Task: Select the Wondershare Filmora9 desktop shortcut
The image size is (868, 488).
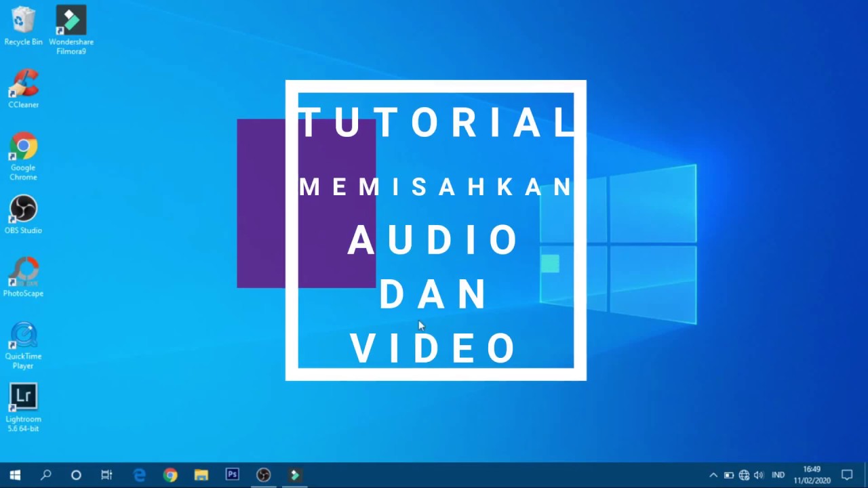Action: pyautogui.click(x=71, y=30)
